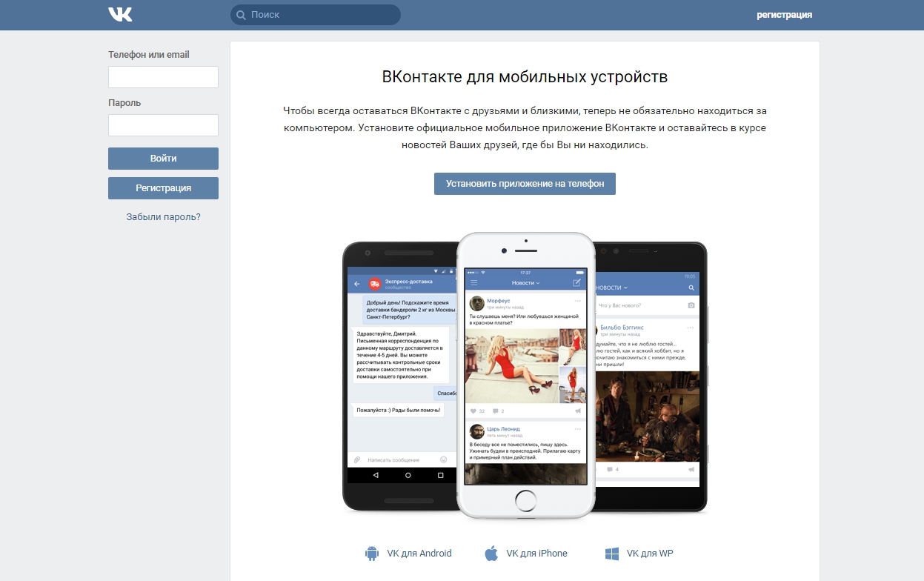Click the camera icon beside Что у Вас нового?
This screenshot has height=581, width=924.
(691, 305)
